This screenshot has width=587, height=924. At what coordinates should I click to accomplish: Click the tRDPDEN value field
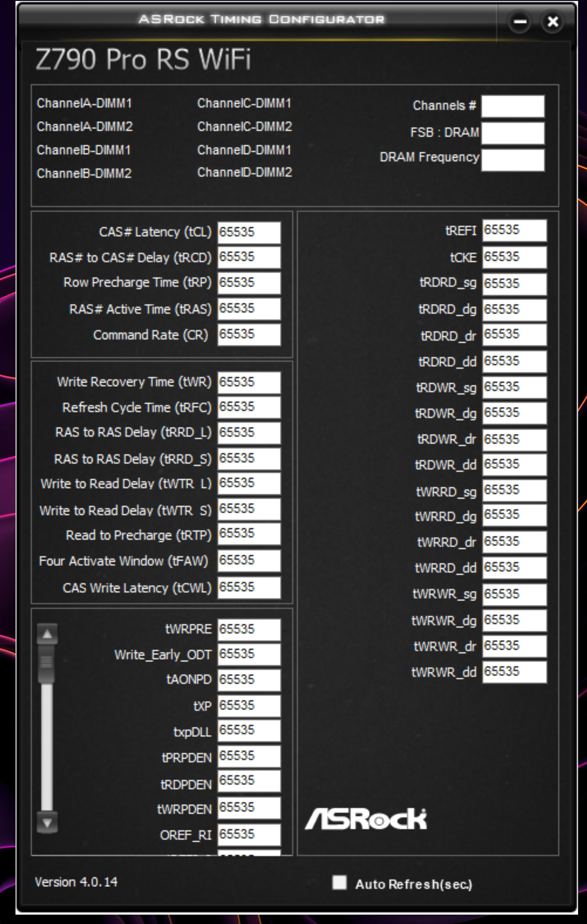point(249,782)
